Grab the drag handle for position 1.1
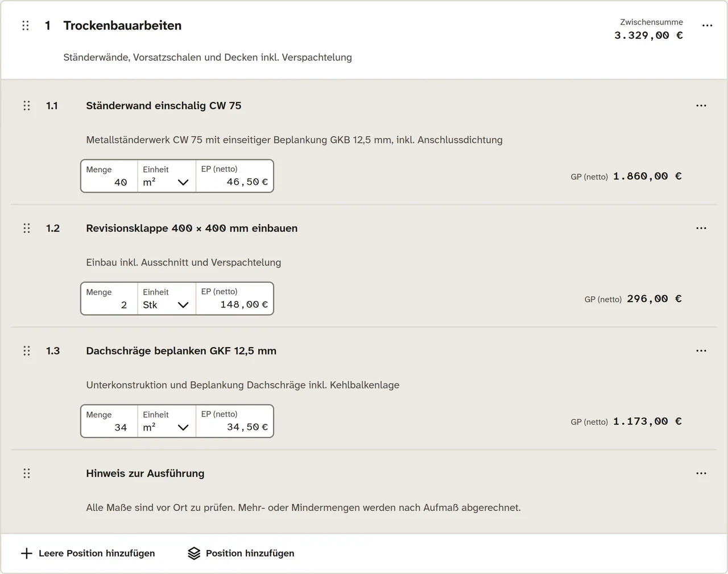Screen dimensions: 728x574 [x=27, y=106]
